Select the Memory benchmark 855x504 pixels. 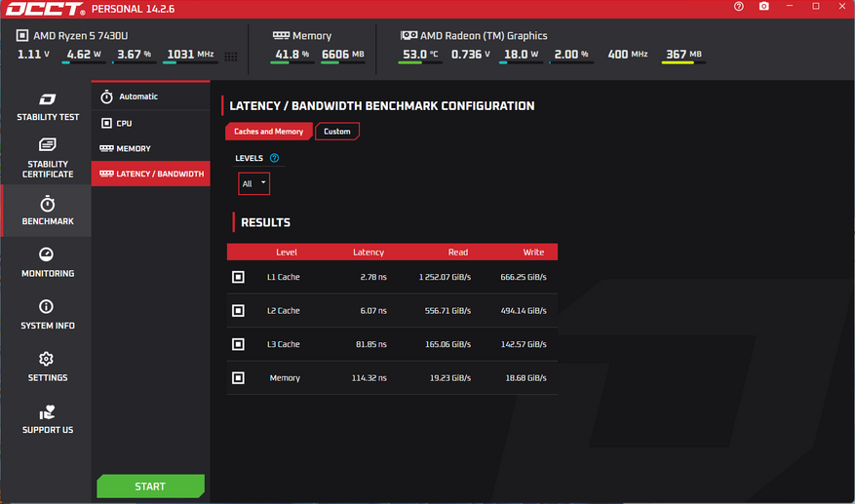pos(150,148)
